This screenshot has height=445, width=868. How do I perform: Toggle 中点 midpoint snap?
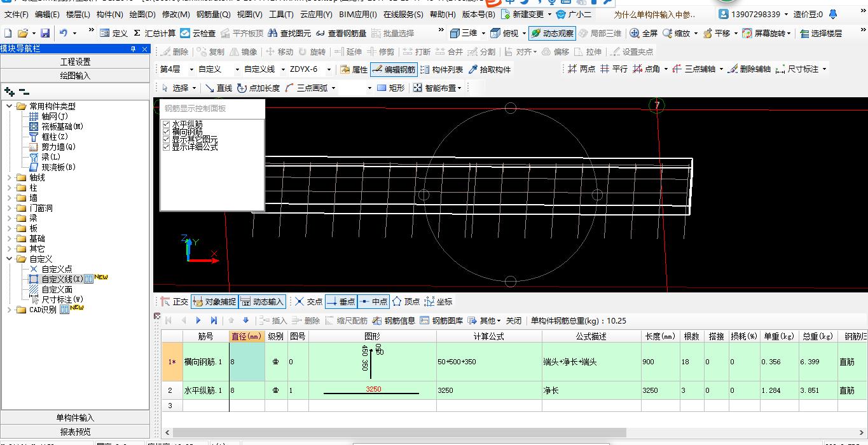373,302
